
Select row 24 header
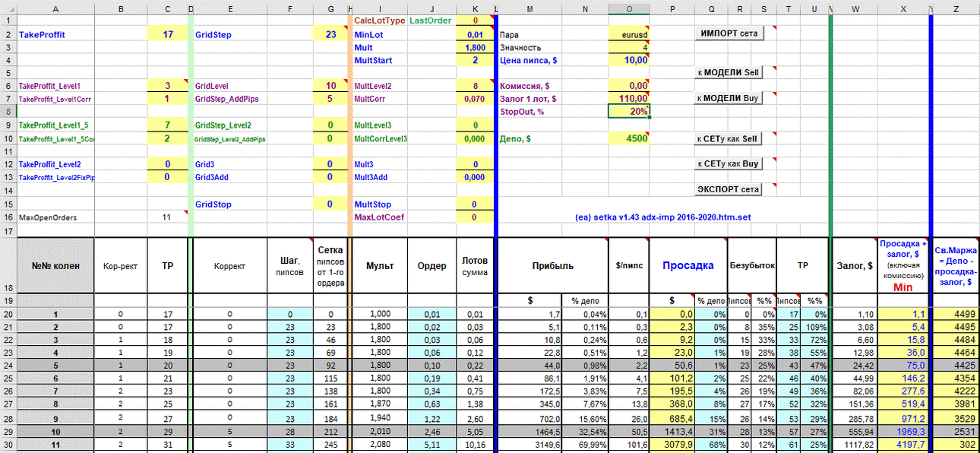(8, 367)
